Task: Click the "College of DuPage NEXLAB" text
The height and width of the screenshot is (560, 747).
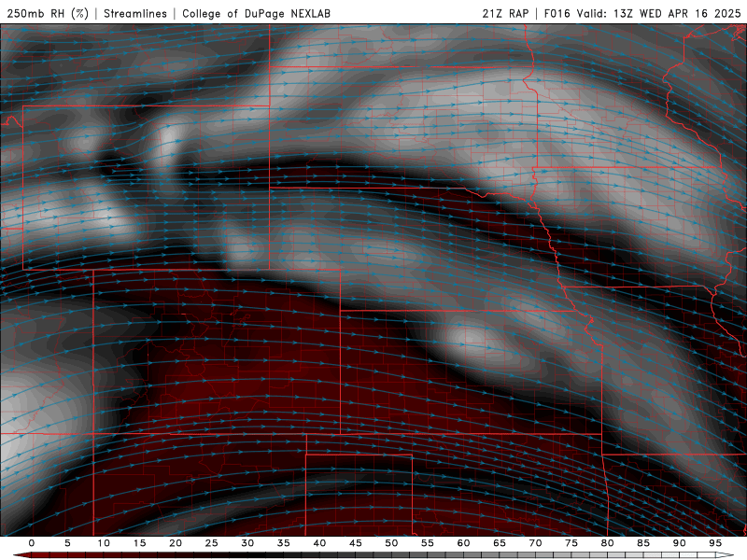Action: click(256, 13)
